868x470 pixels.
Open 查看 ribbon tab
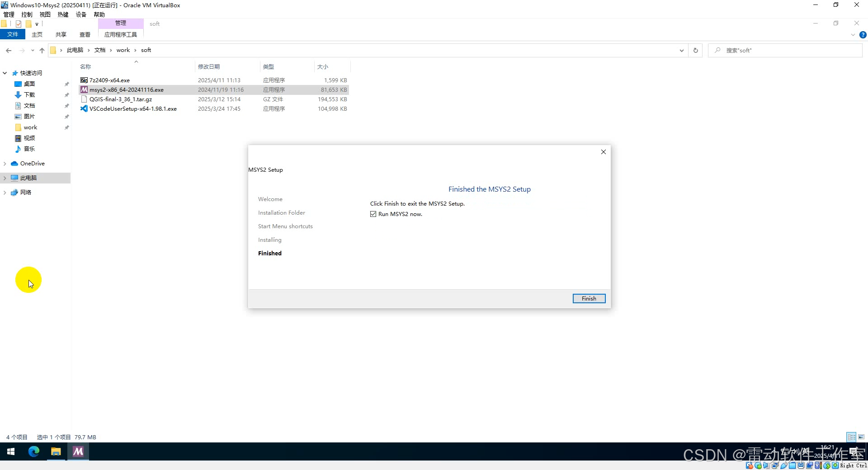85,35
